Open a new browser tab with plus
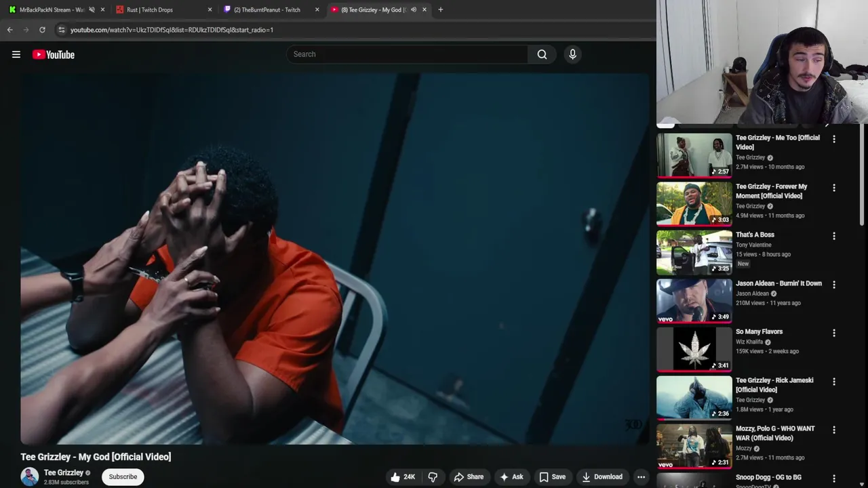868x488 pixels. 440,9
